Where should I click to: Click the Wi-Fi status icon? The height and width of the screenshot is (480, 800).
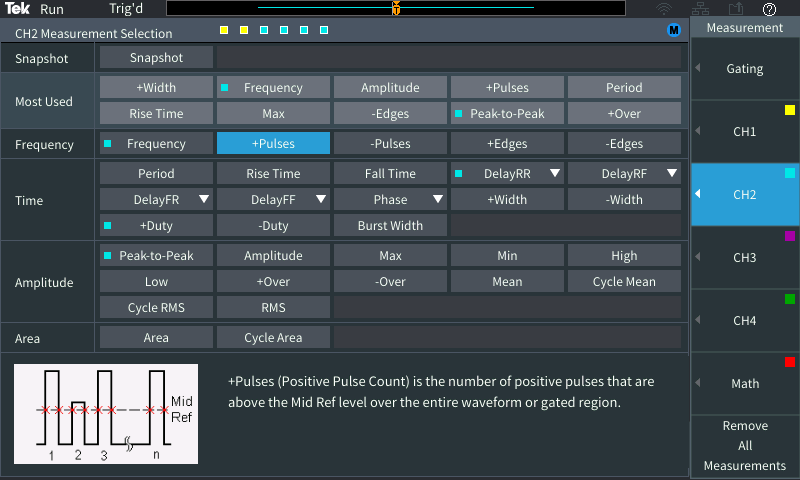point(664,9)
